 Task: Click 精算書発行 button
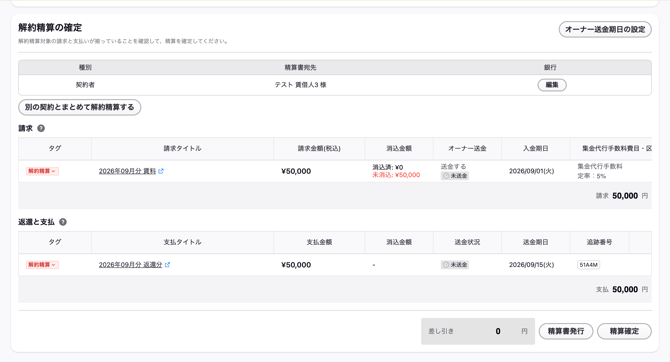point(566,331)
